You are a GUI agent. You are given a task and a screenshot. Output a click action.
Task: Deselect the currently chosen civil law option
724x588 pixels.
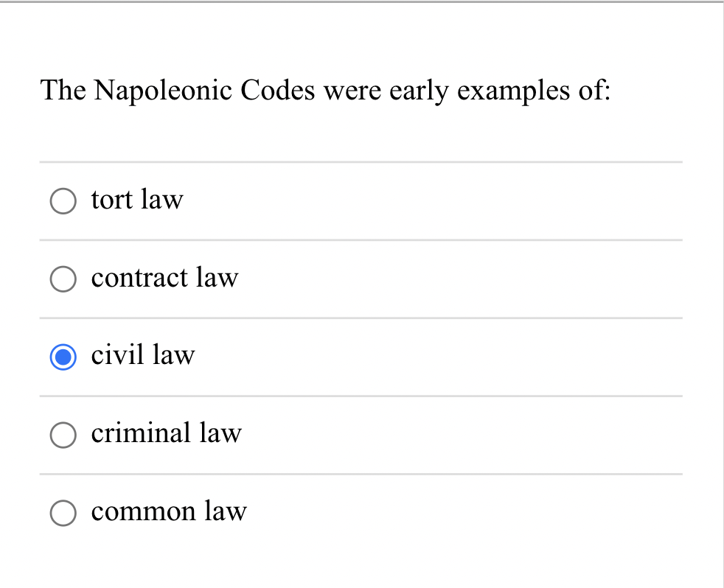click(63, 357)
